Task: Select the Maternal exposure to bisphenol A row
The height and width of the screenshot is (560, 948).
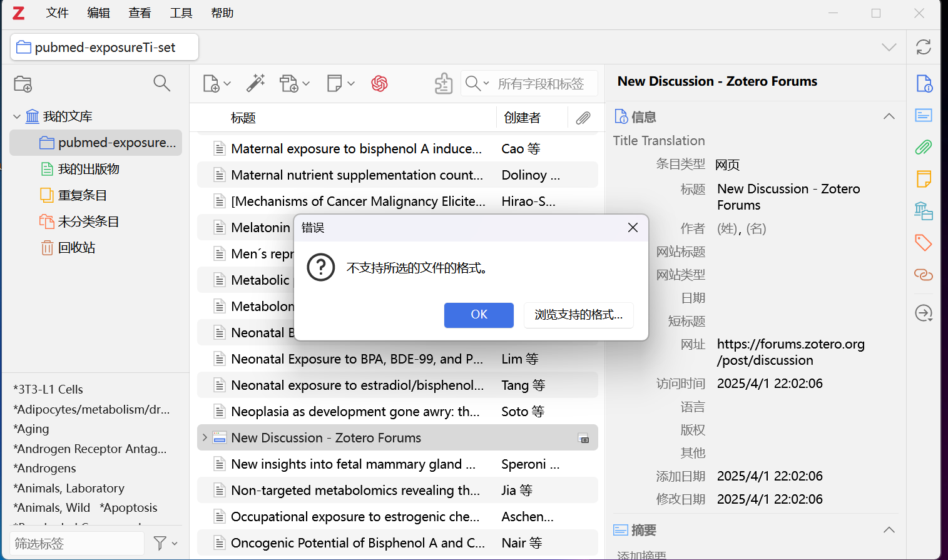Action: (x=397, y=149)
